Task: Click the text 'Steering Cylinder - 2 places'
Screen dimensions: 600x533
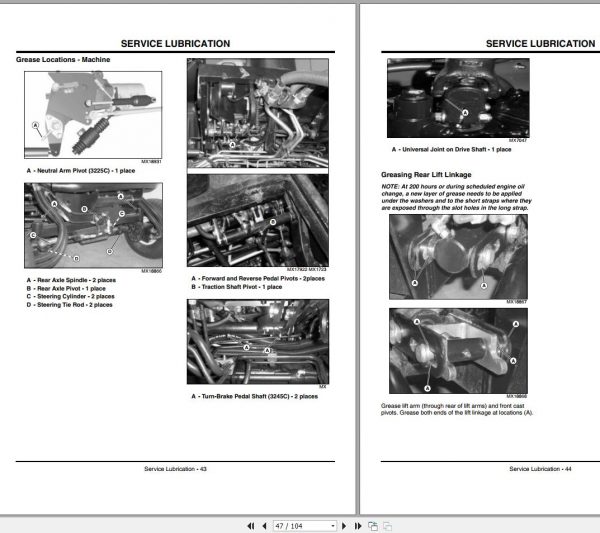Action: 75,297
